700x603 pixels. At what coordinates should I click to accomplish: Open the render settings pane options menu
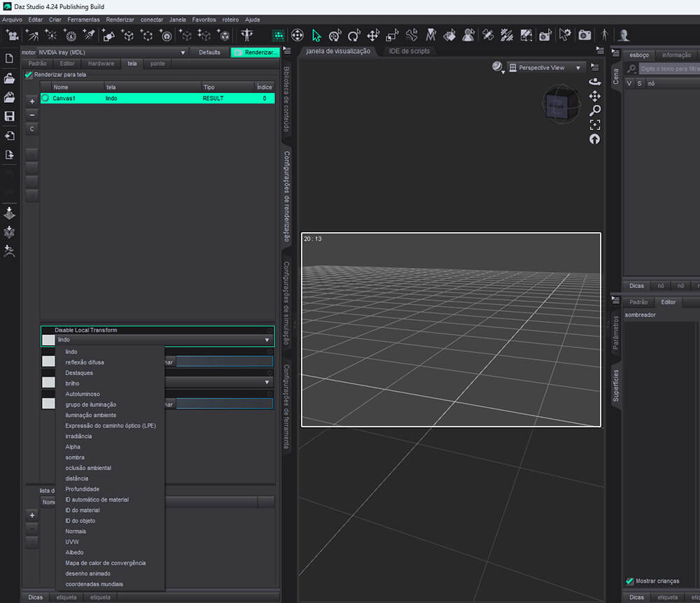[288, 51]
